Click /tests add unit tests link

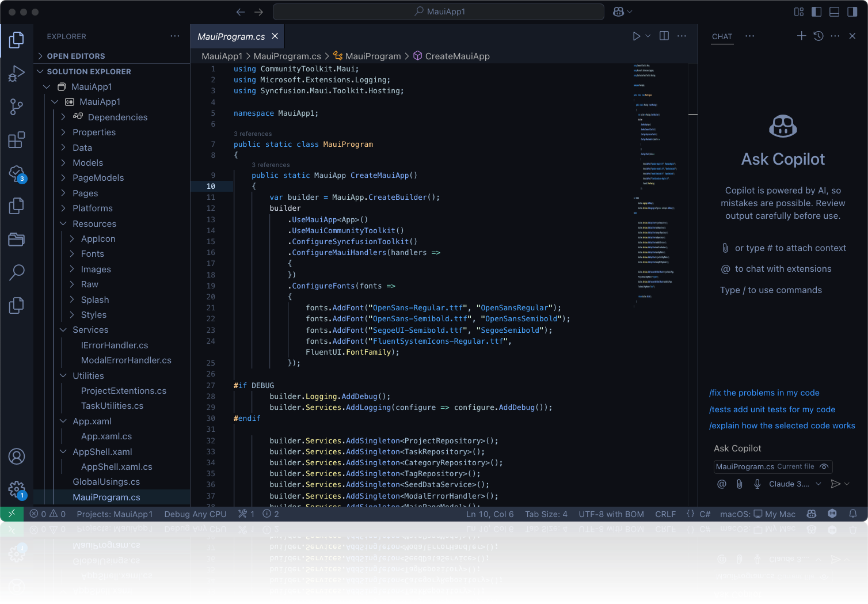click(772, 409)
